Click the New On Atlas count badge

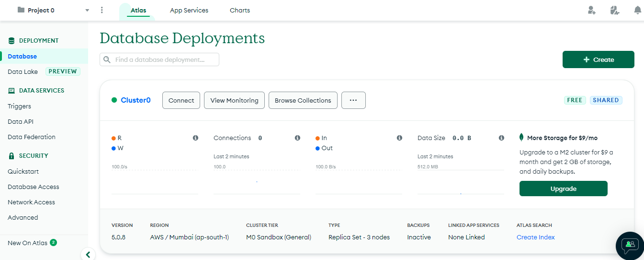pyautogui.click(x=53, y=243)
